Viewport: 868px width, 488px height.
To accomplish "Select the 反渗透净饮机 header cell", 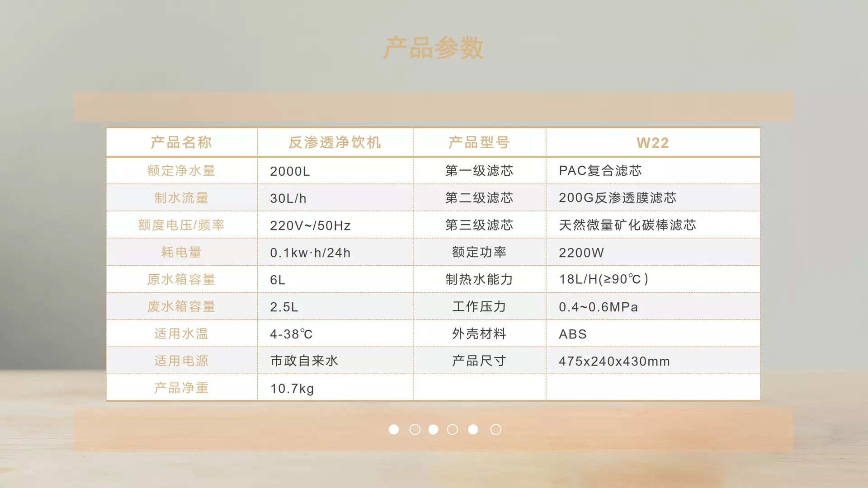I will [335, 142].
